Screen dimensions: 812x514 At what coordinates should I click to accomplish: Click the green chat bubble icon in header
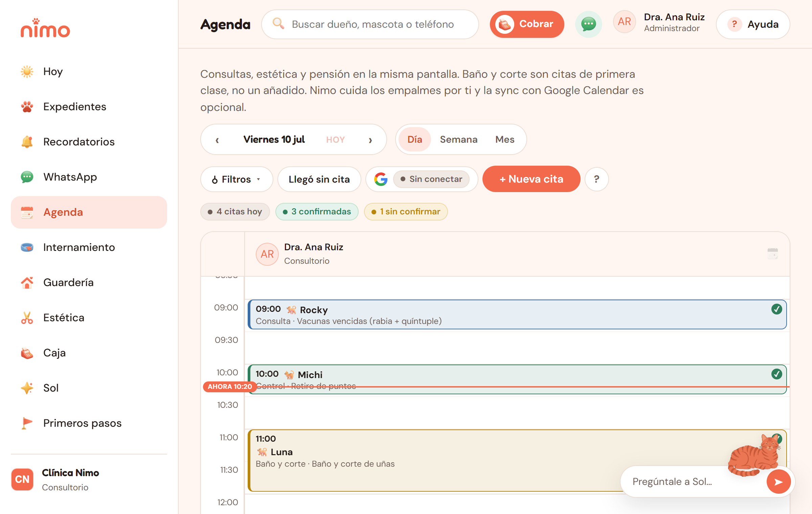[589, 24]
